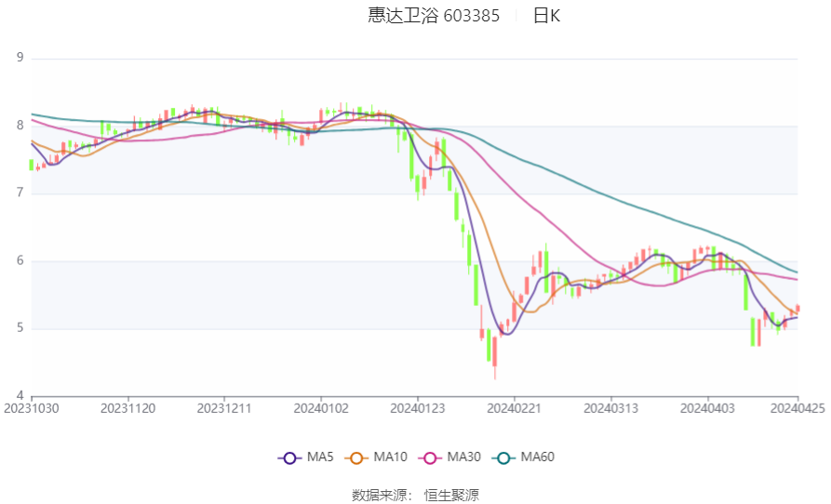831x504 pixels.
Task: Click the last red candlestick at right edge
Action: pos(797,309)
